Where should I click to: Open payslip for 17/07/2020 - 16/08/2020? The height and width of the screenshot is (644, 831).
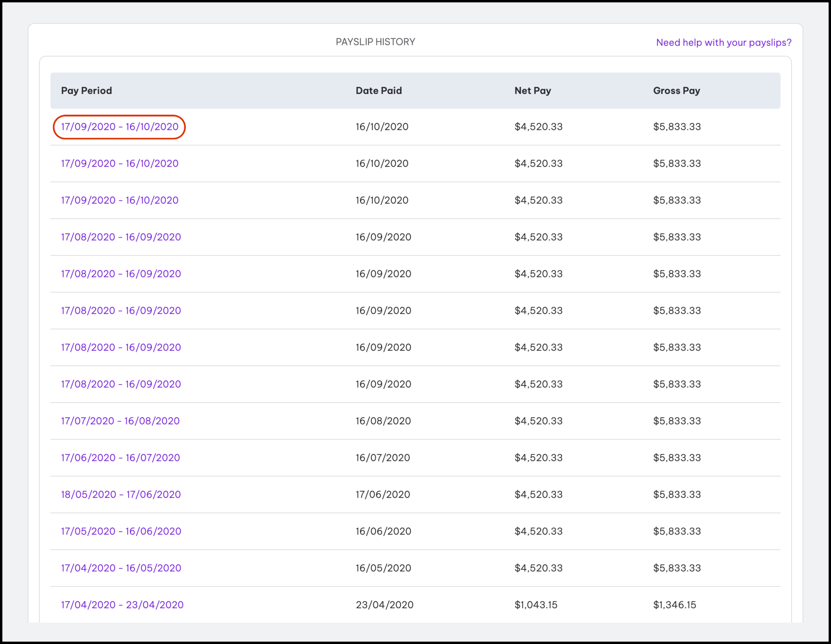pos(120,421)
